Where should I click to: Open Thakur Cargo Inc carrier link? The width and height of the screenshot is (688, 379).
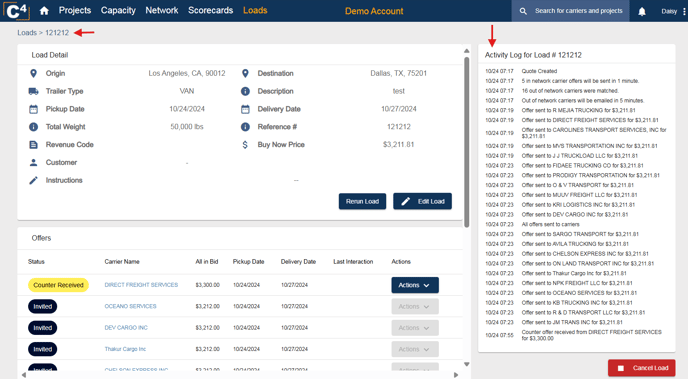click(125, 349)
